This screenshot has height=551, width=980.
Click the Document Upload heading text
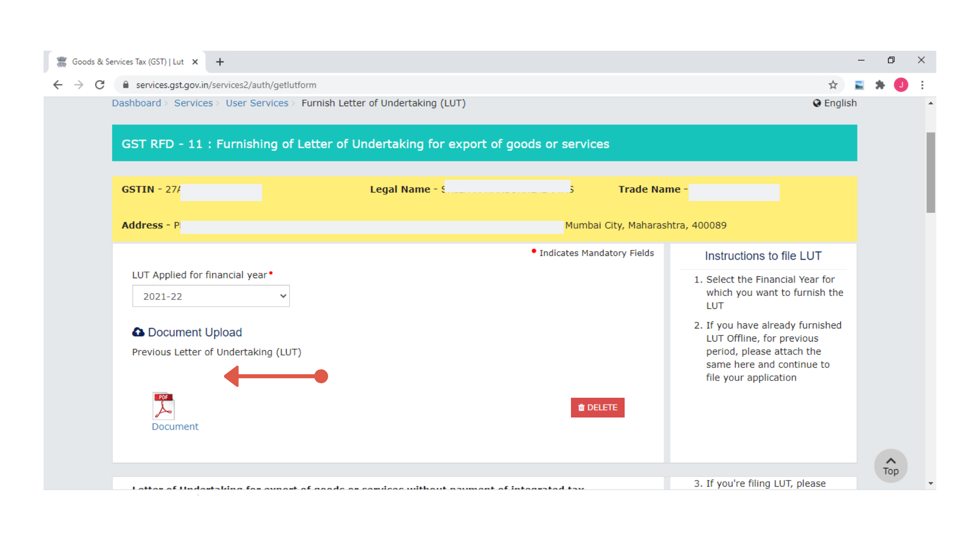195,332
